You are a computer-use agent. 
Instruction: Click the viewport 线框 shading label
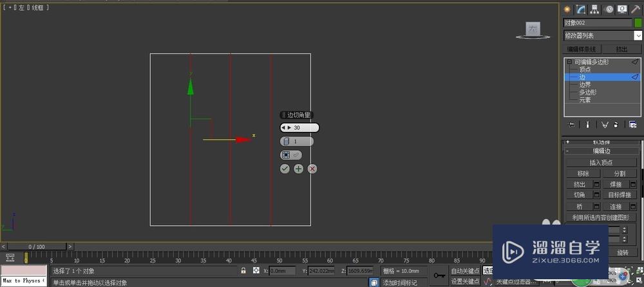click(37, 7)
